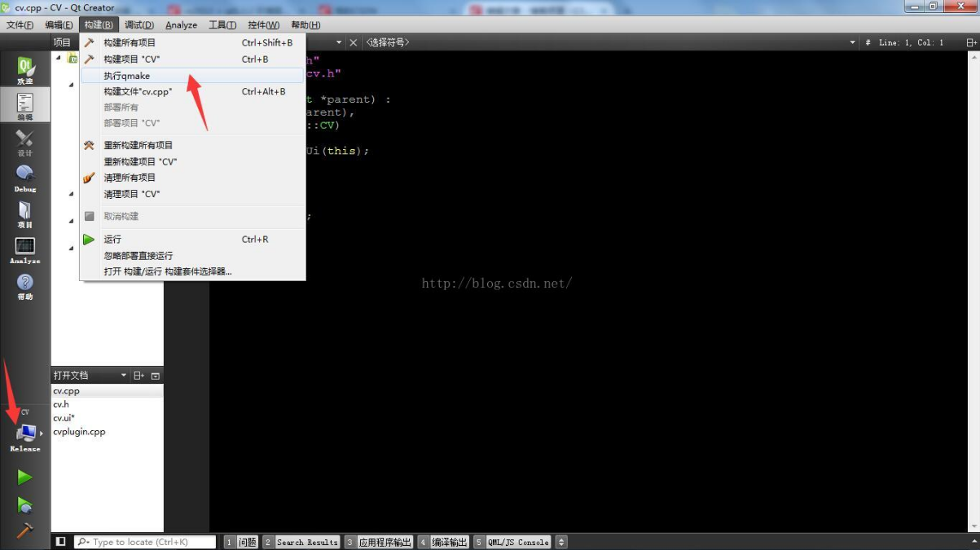Open the 帮助(H) menu in menu bar
The width and height of the screenshot is (980, 550).
click(x=305, y=25)
